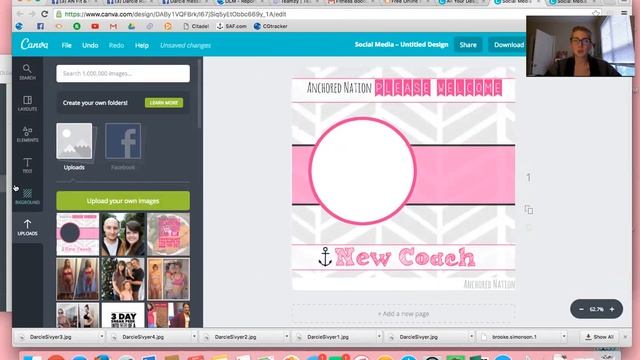Click the browser address bar URL
The height and width of the screenshot is (360, 640).
(176, 14)
